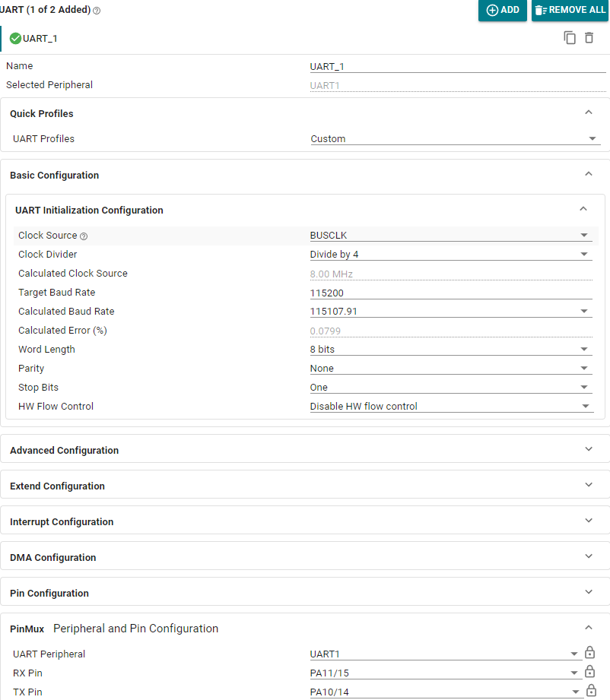Toggle lock icon for RX Pin
This screenshot has width=610, height=700.
click(589, 672)
